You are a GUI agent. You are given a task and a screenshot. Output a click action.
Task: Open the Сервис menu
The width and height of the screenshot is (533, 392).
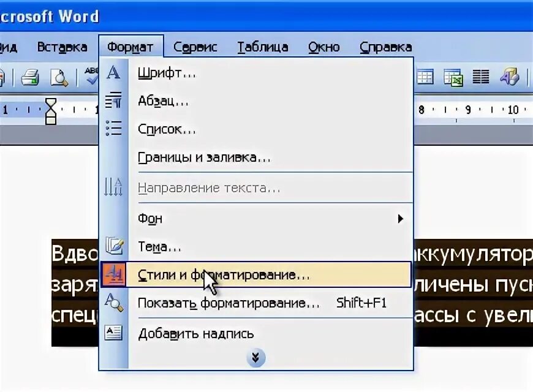pos(195,47)
